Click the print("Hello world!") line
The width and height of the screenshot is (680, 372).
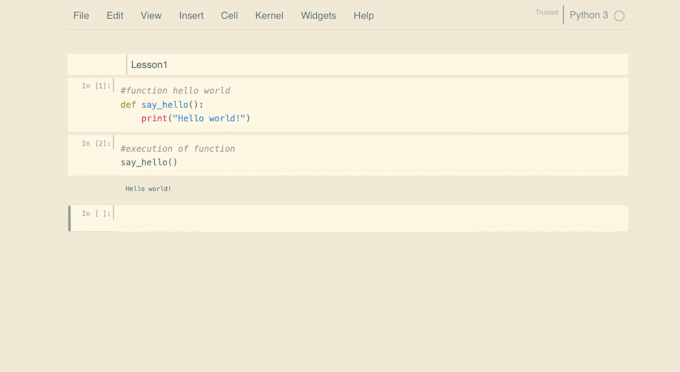[196, 118]
